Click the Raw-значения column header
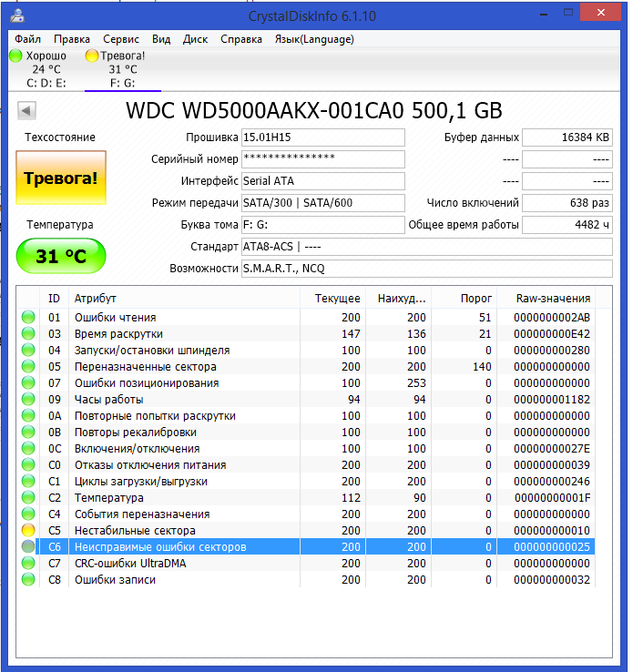Screen dimensions: 633x672 (x=546, y=299)
